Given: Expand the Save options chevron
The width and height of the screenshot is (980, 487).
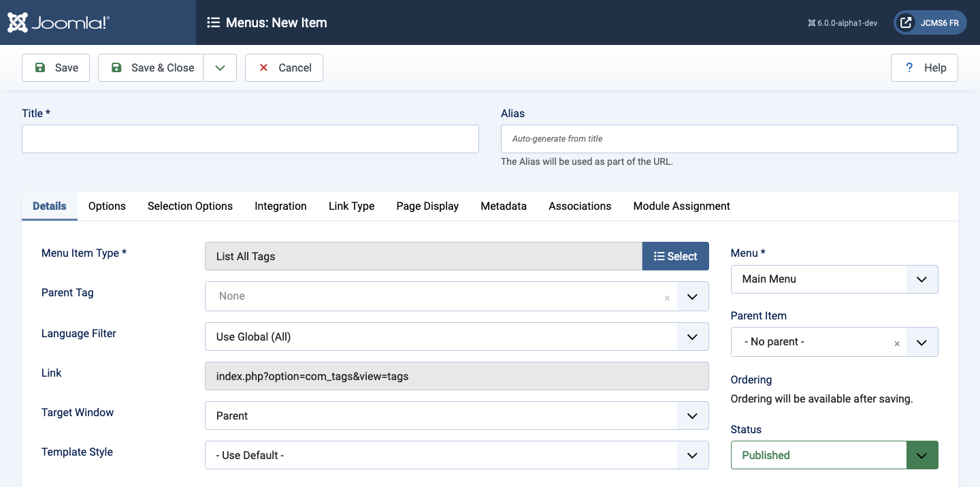Looking at the screenshot, I should tap(219, 67).
